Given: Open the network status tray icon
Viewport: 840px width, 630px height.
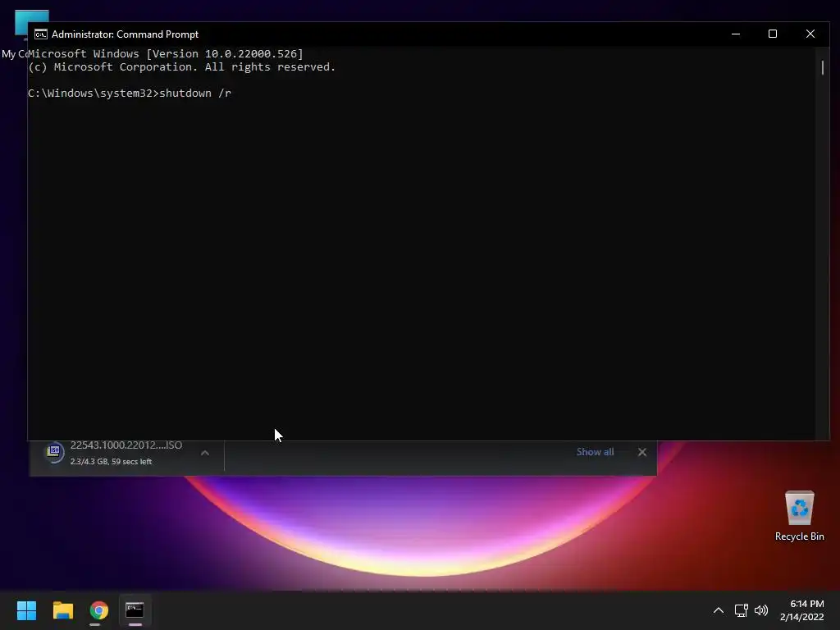Looking at the screenshot, I should pos(741,610).
